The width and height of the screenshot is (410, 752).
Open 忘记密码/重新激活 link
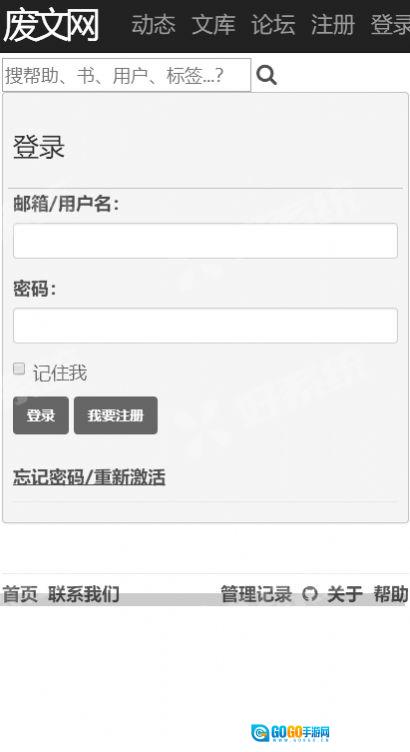[x=89, y=477]
